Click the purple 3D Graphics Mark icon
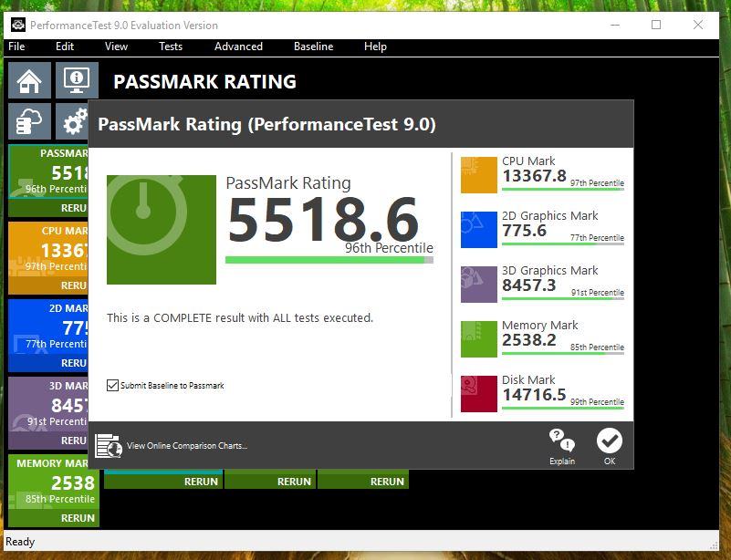The height and width of the screenshot is (560, 731). click(479, 285)
